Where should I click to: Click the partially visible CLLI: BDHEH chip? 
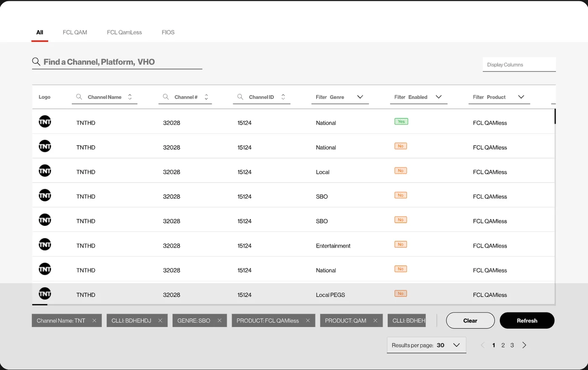(407, 321)
